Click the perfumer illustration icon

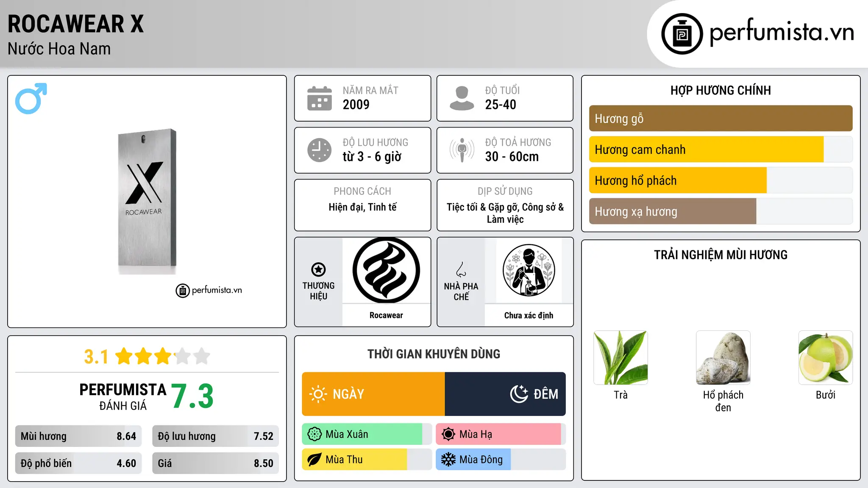[x=529, y=270]
